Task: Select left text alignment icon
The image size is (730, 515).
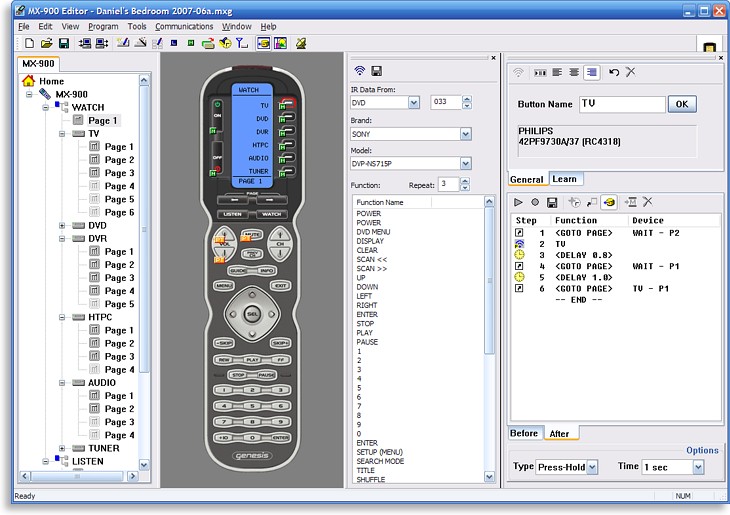Action: [x=557, y=72]
